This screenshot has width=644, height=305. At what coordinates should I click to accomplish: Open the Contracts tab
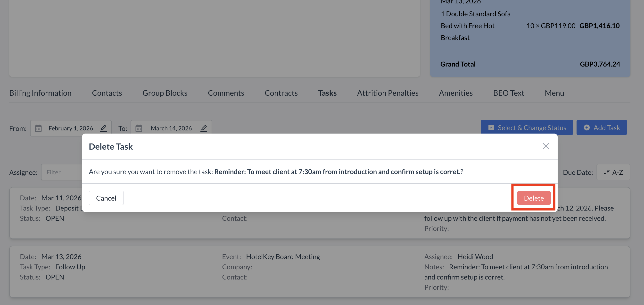(x=281, y=93)
